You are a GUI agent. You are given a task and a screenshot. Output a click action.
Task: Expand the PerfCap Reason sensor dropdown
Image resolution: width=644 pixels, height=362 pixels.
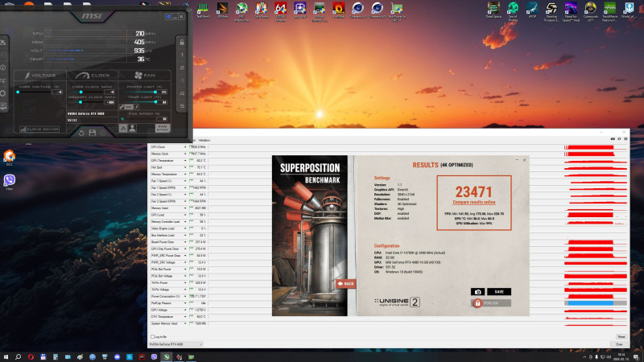(x=185, y=303)
